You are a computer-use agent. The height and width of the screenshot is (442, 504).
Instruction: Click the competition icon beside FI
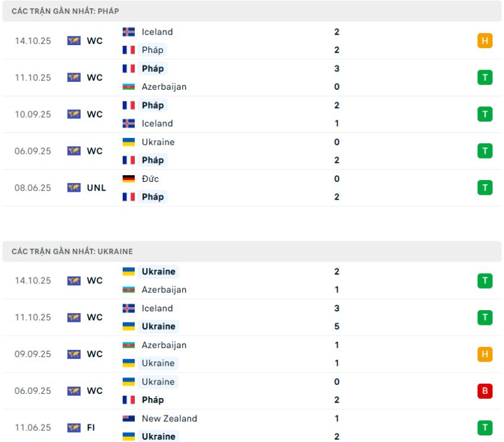[x=74, y=428]
